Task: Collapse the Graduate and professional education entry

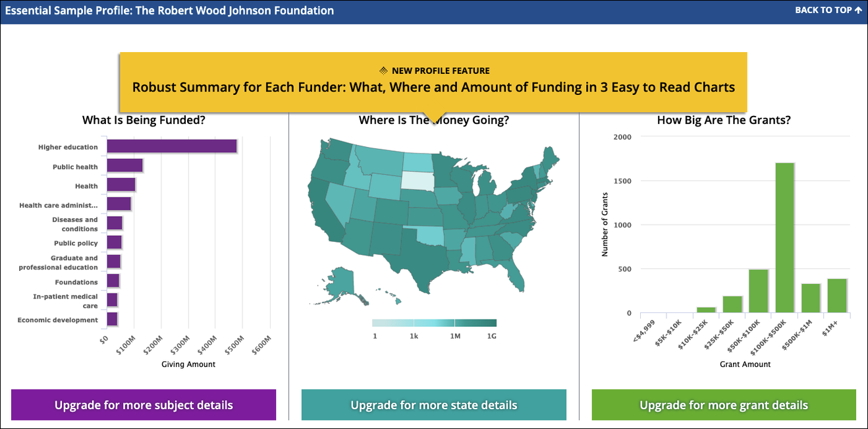Action: click(x=59, y=262)
